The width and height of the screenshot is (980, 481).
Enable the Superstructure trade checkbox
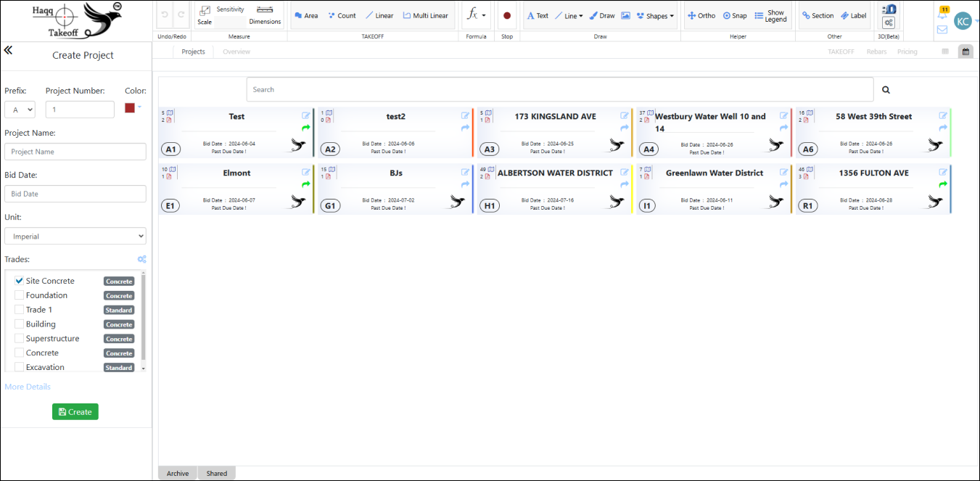[x=20, y=339]
